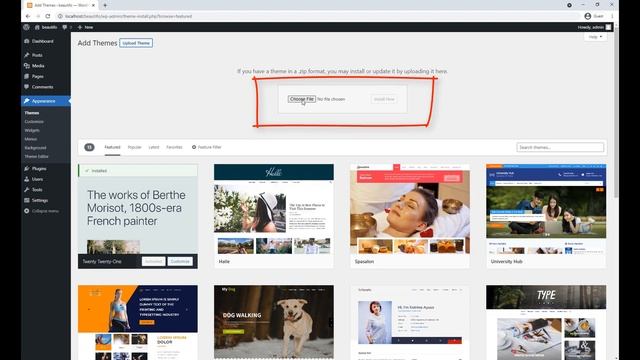Open the WordPress logo menu
Image resolution: width=640 pixels, height=360 pixels.
[x=27, y=27]
